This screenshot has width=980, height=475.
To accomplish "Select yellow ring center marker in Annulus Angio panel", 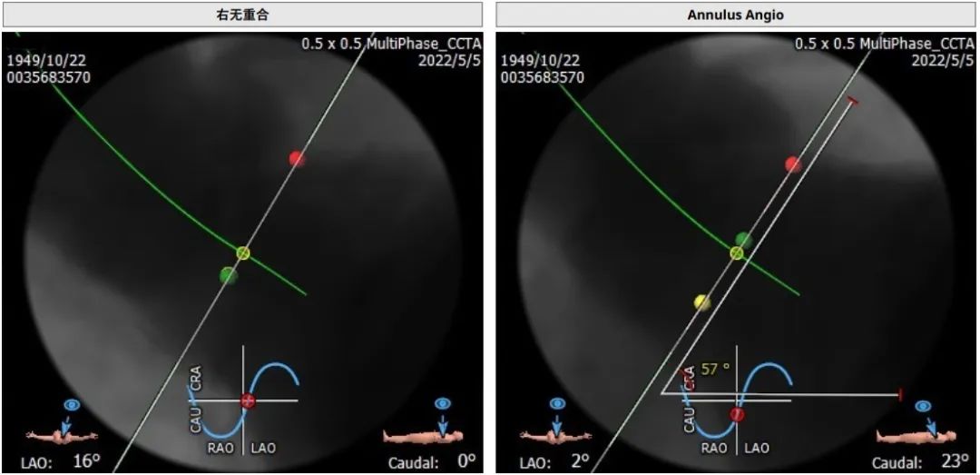I will [x=736, y=252].
